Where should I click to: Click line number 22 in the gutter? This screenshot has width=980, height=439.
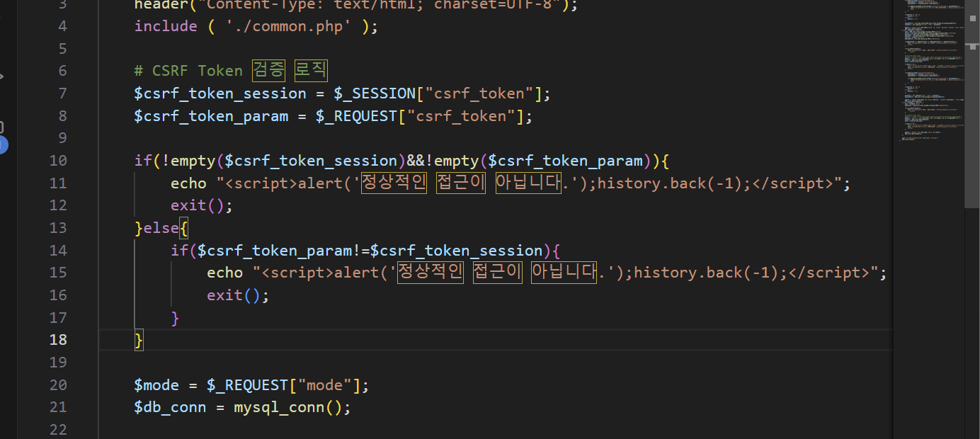tap(58, 430)
